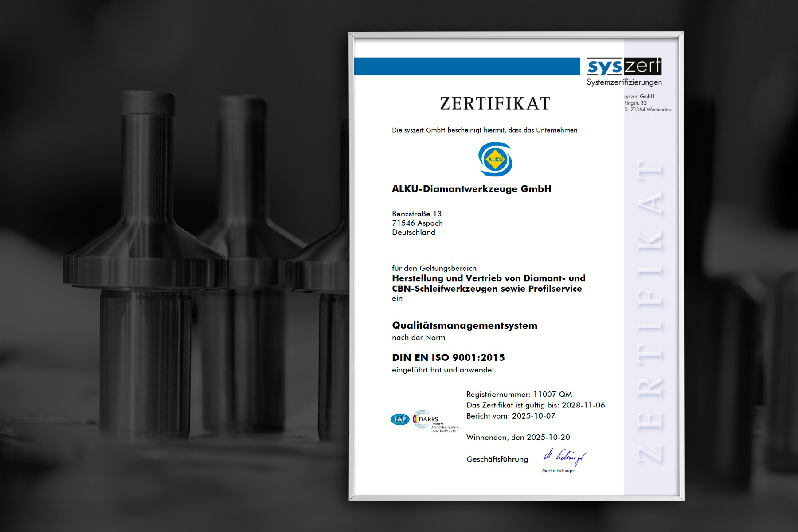
Task: Click the Winnenden issue date line
Action: [518, 437]
